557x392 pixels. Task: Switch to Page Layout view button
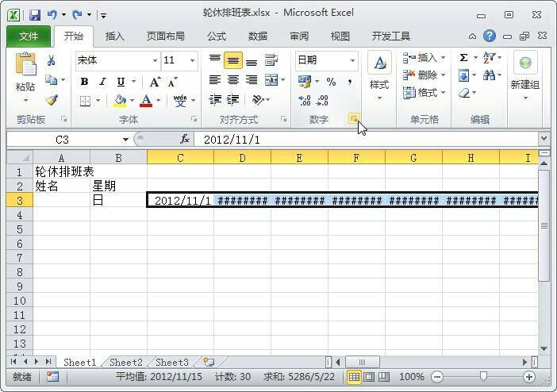pyautogui.click(x=369, y=377)
